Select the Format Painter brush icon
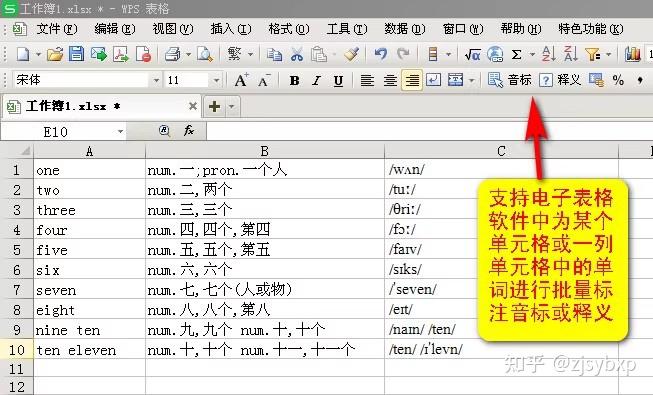Image resolution: width=653 pixels, height=395 pixels. (351, 54)
